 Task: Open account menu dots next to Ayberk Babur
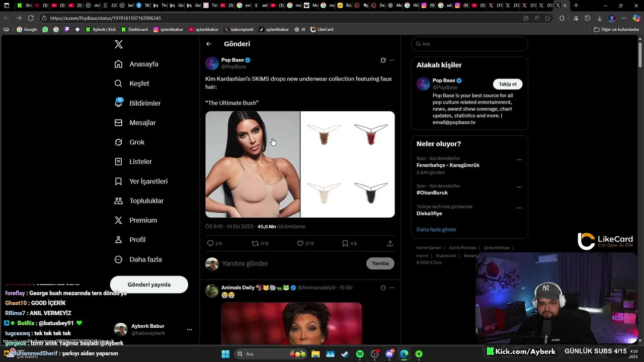point(190,330)
